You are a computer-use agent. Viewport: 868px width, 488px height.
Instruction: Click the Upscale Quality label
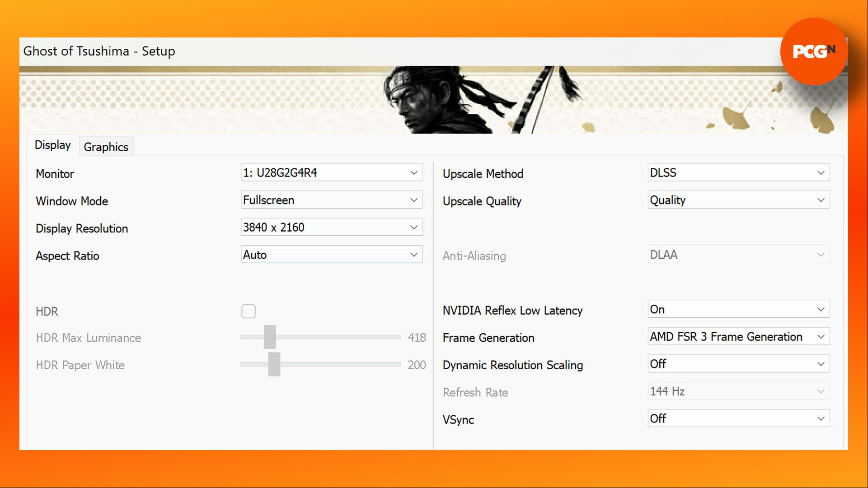point(482,201)
